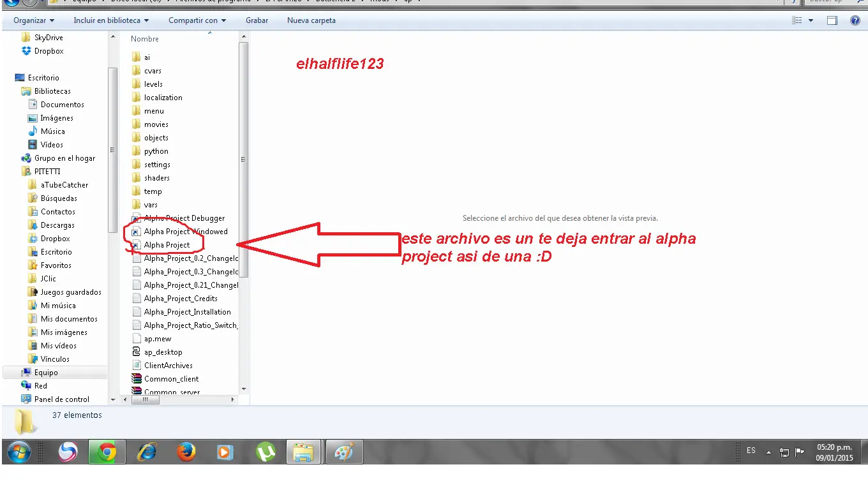Open the Vídeos library
The height and width of the screenshot is (490, 868).
pyautogui.click(x=52, y=145)
